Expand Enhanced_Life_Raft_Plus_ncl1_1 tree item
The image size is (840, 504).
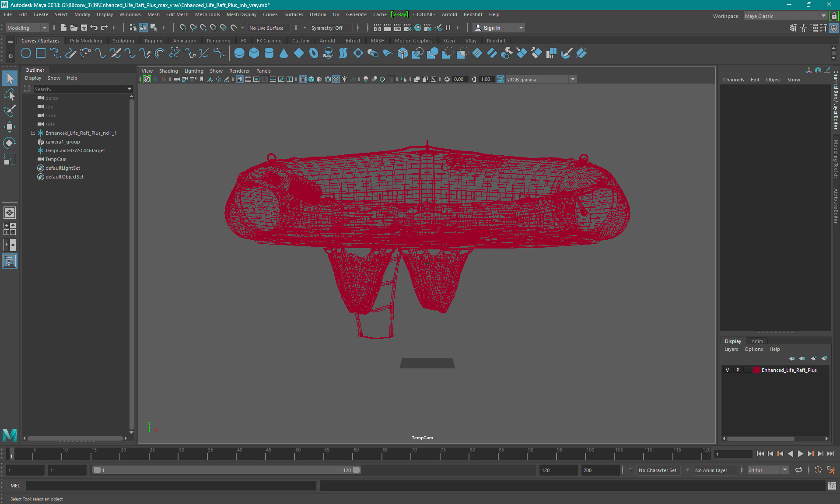click(33, 133)
